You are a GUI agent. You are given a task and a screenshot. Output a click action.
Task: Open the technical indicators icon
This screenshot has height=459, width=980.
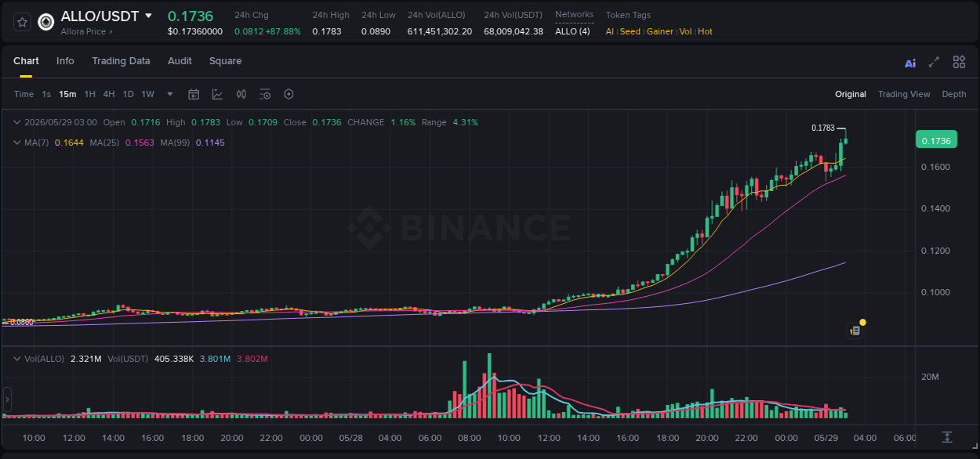click(217, 94)
